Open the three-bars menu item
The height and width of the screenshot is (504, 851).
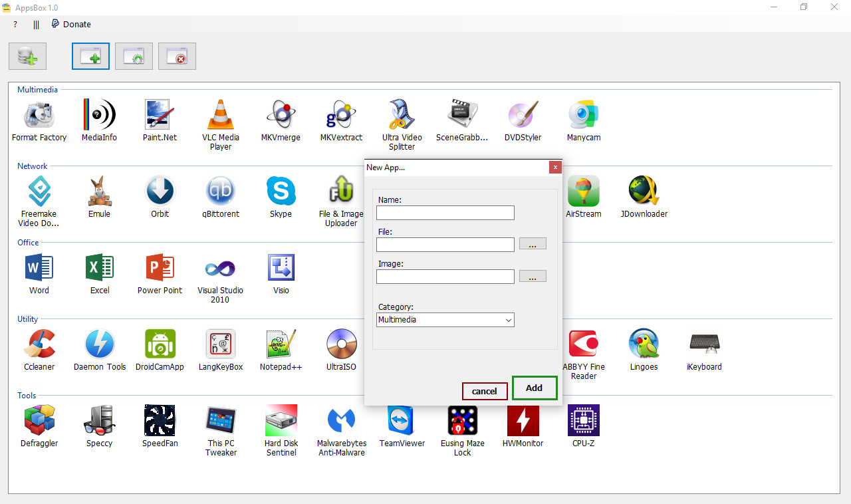(36, 24)
